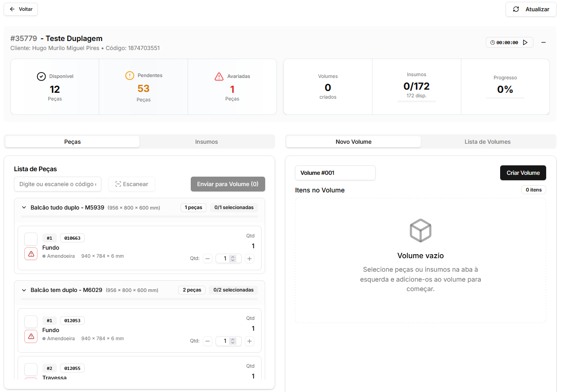The height and width of the screenshot is (392, 566).
Task: Select checkbox for part 012053 Fundo
Action: (31, 321)
